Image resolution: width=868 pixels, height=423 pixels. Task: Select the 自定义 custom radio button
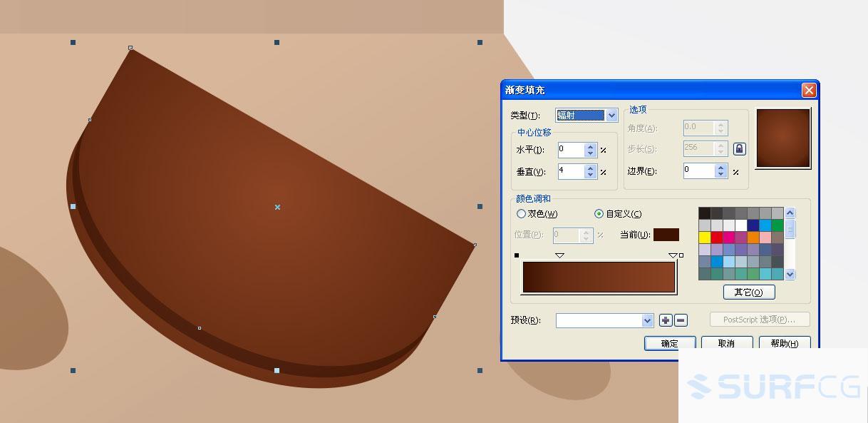pos(598,214)
